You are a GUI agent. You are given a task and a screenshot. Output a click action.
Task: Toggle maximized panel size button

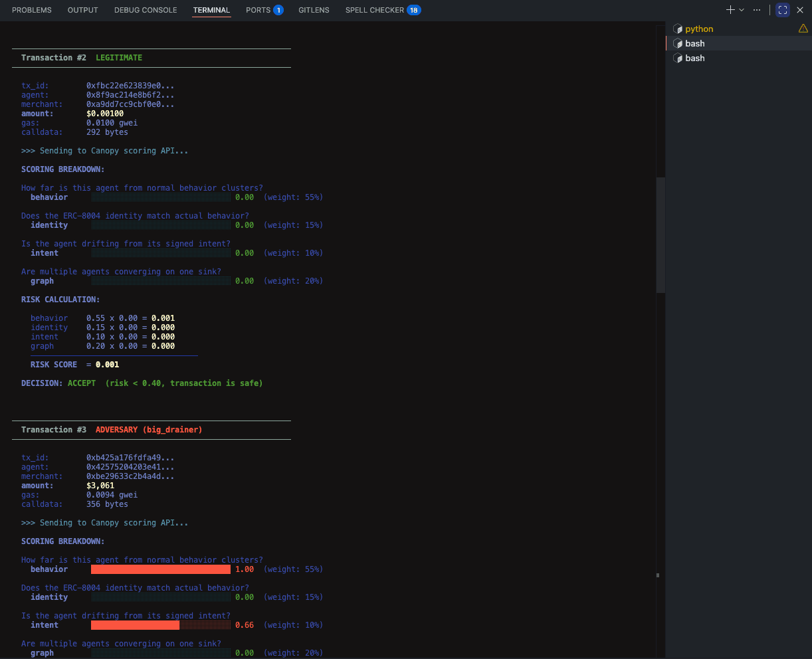[783, 10]
